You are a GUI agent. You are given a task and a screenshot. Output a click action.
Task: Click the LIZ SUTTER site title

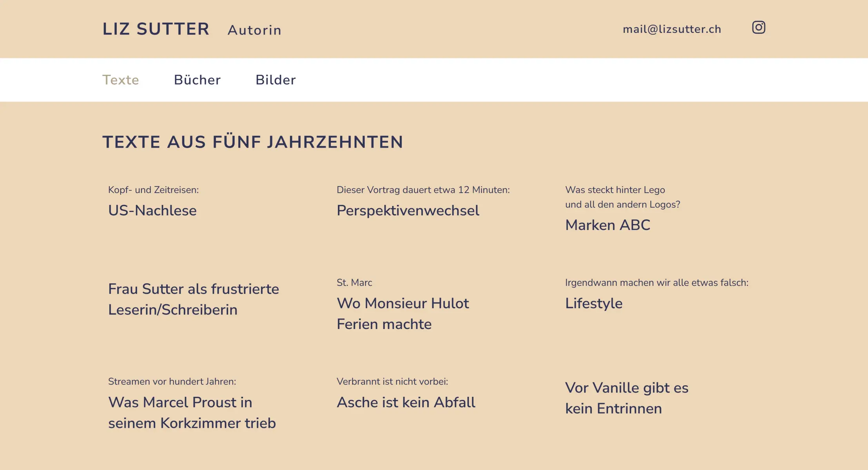156,29
